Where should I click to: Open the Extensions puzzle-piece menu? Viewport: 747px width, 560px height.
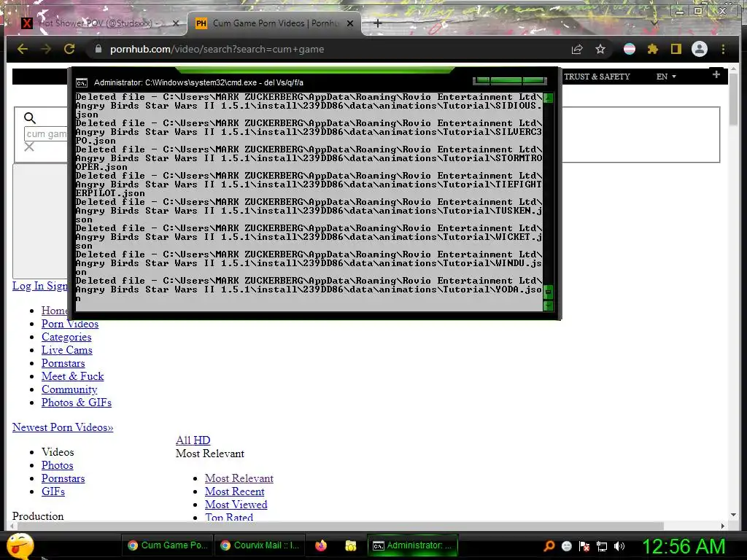[653, 49]
